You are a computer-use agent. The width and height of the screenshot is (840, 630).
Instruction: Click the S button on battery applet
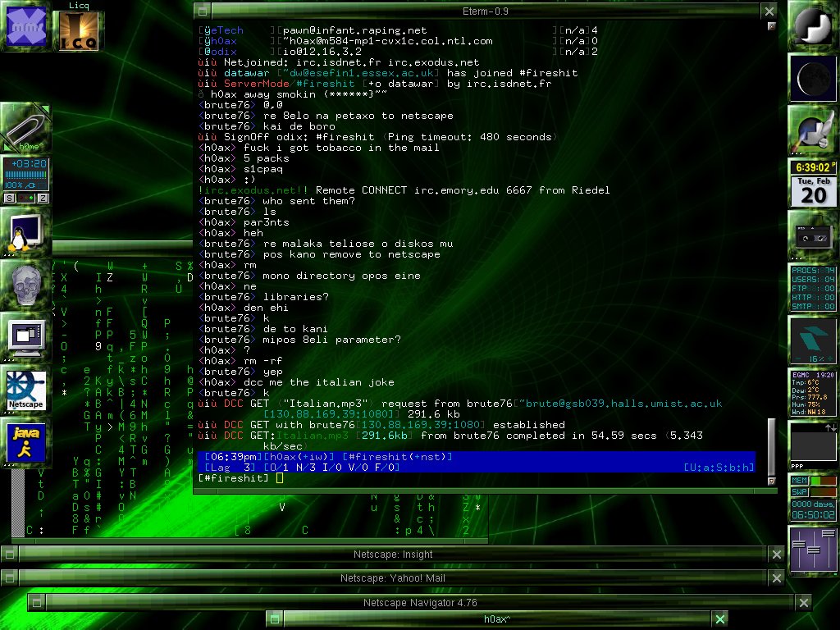point(10,199)
